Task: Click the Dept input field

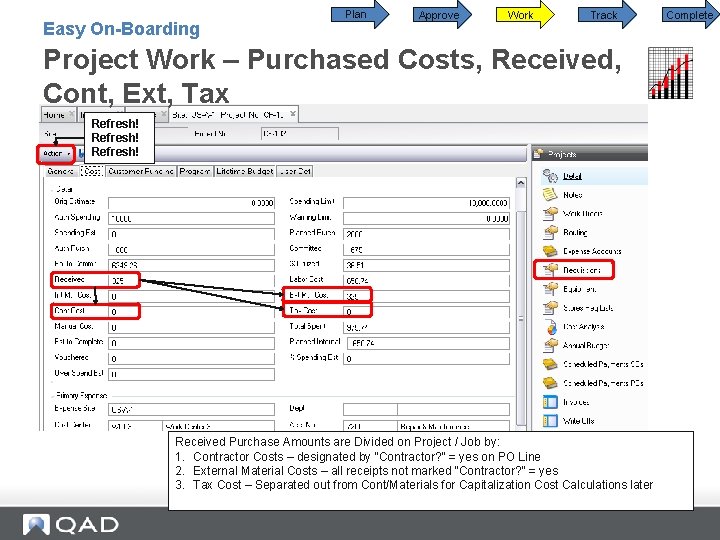Action: (370, 409)
